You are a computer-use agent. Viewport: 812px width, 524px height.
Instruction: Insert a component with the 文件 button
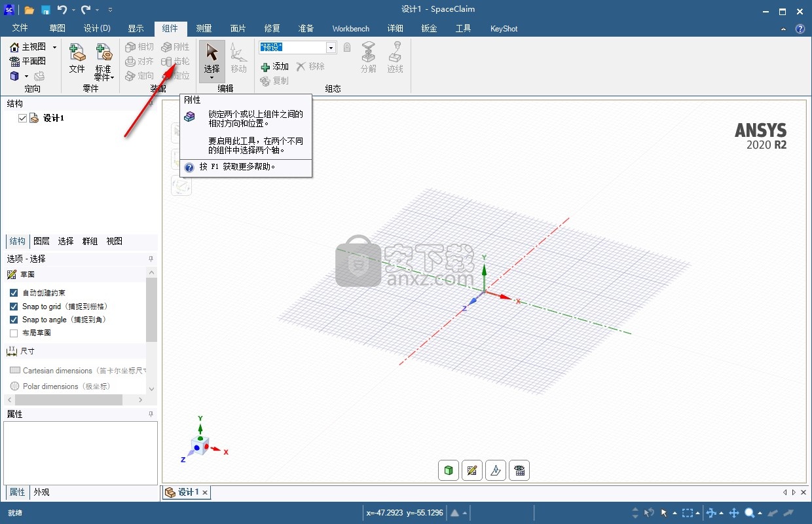pos(77,58)
